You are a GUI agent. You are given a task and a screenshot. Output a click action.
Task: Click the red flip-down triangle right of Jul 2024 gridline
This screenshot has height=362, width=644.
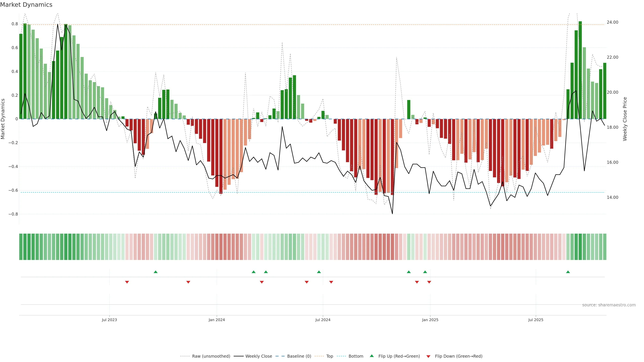click(331, 282)
